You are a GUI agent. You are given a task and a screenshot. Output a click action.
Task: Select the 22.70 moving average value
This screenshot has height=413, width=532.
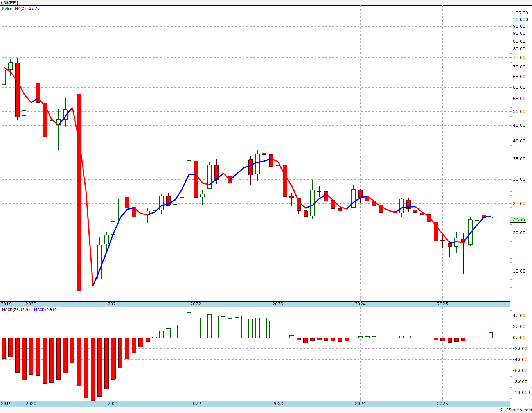[x=34, y=9]
